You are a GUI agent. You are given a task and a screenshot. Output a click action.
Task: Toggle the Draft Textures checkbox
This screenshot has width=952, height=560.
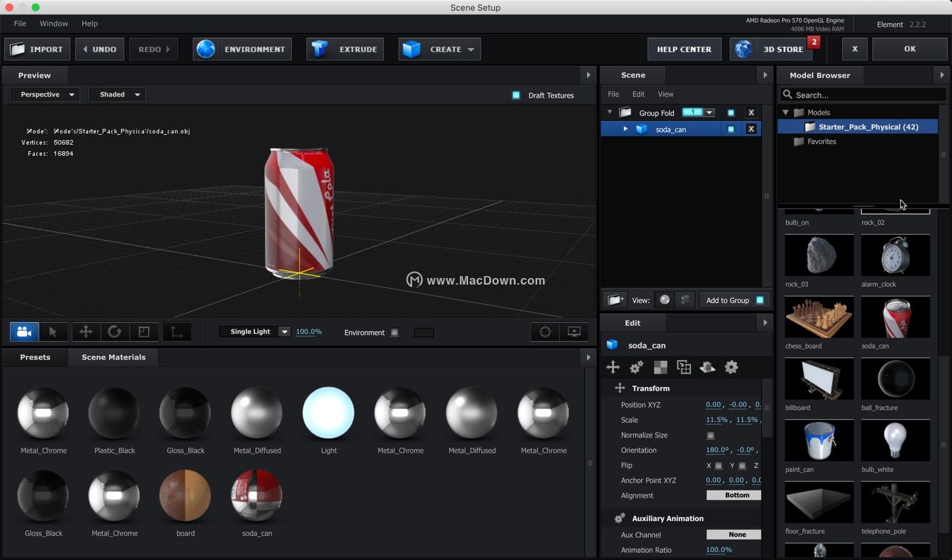pyautogui.click(x=516, y=95)
